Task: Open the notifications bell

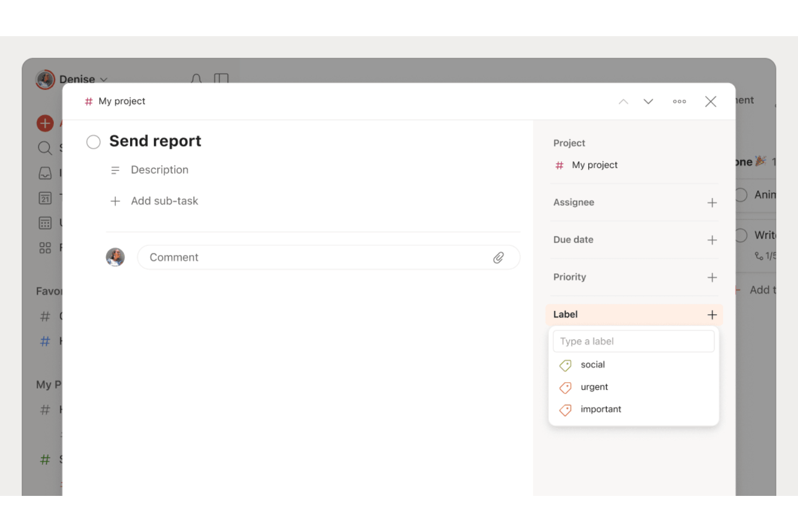Action: pyautogui.click(x=196, y=79)
